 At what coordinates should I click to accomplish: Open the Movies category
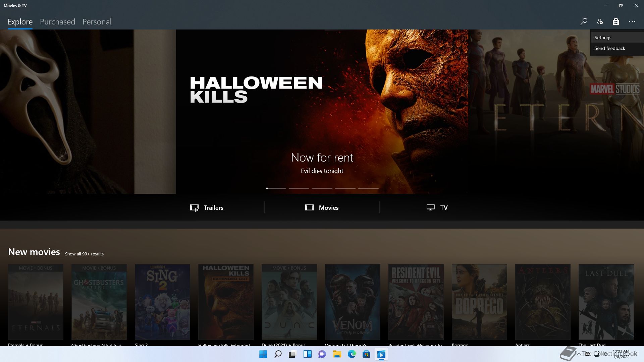[322, 207]
